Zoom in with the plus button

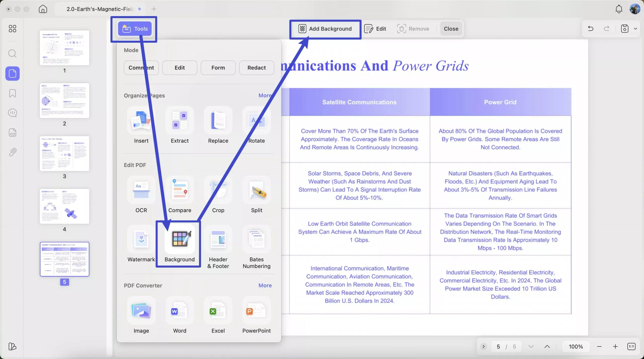coord(615,347)
